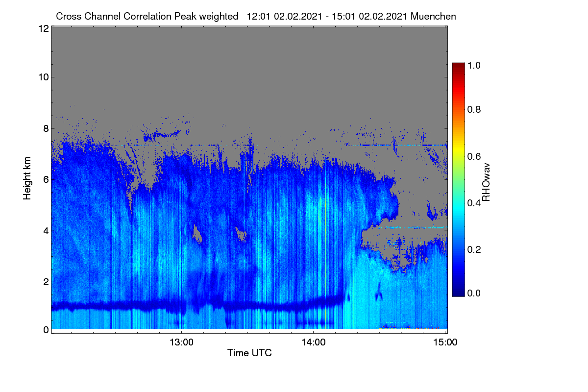
Task: Click the 'Height km' axis label
Action: tap(27, 178)
